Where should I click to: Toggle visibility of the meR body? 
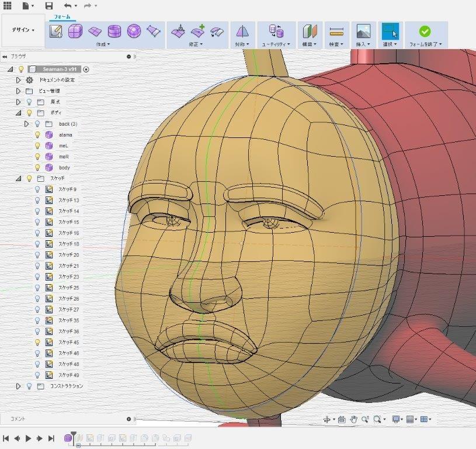(x=37, y=157)
